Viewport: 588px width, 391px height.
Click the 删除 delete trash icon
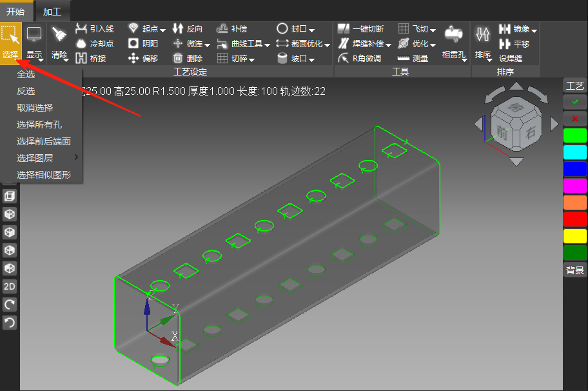tap(188, 59)
